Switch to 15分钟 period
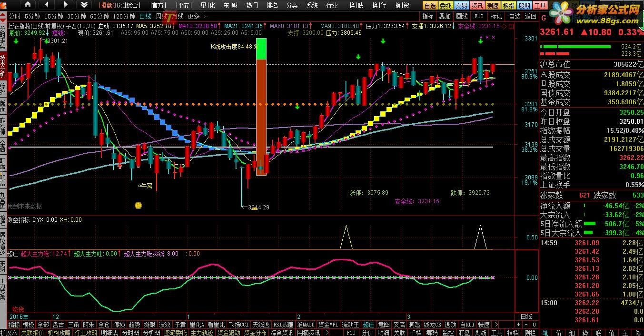This screenshot has height=336, width=644. click(x=53, y=16)
